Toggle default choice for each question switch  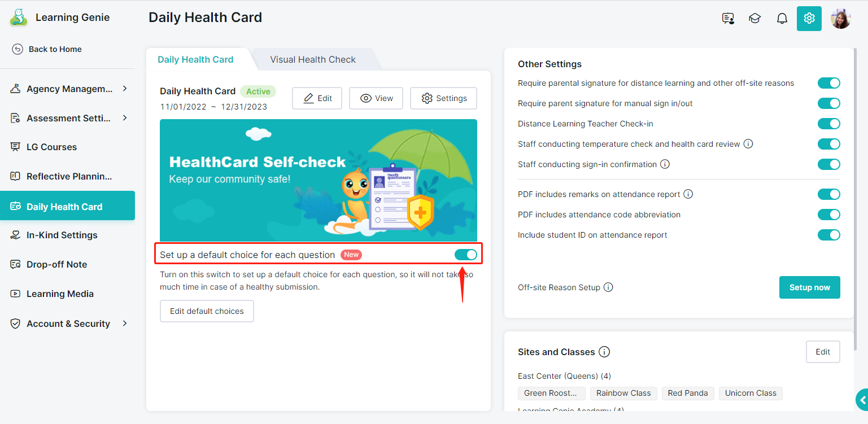click(x=466, y=255)
